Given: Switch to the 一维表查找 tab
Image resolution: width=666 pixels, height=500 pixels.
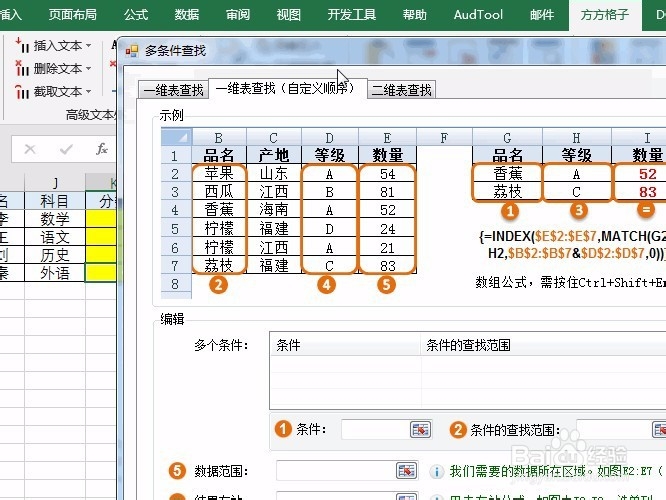Looking at the screenshot, I should [x=174, y=90].
